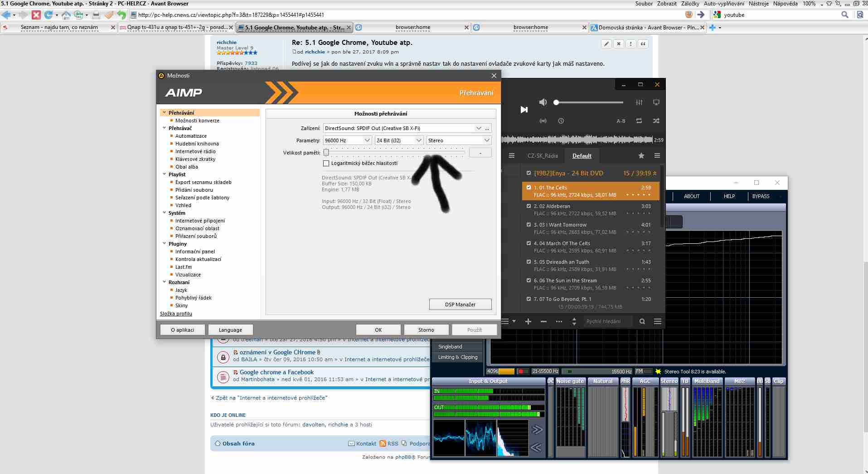Select Klávesové zkratky in options tree
Viewport: 868px width, 474px height.
coord(195,159)
